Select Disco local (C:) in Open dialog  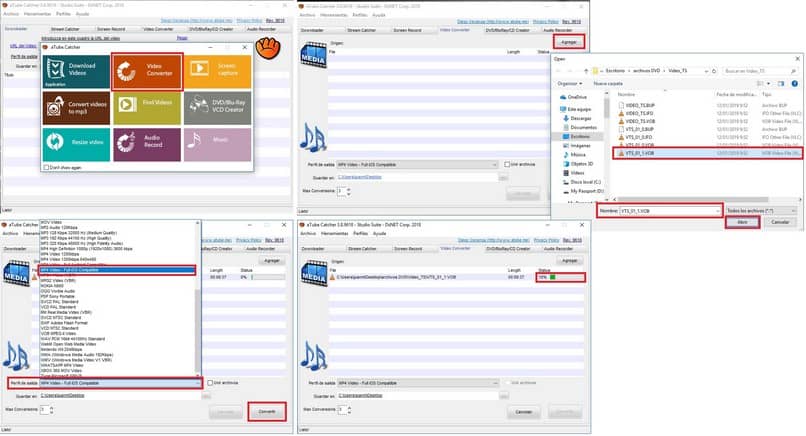[582, 182]
